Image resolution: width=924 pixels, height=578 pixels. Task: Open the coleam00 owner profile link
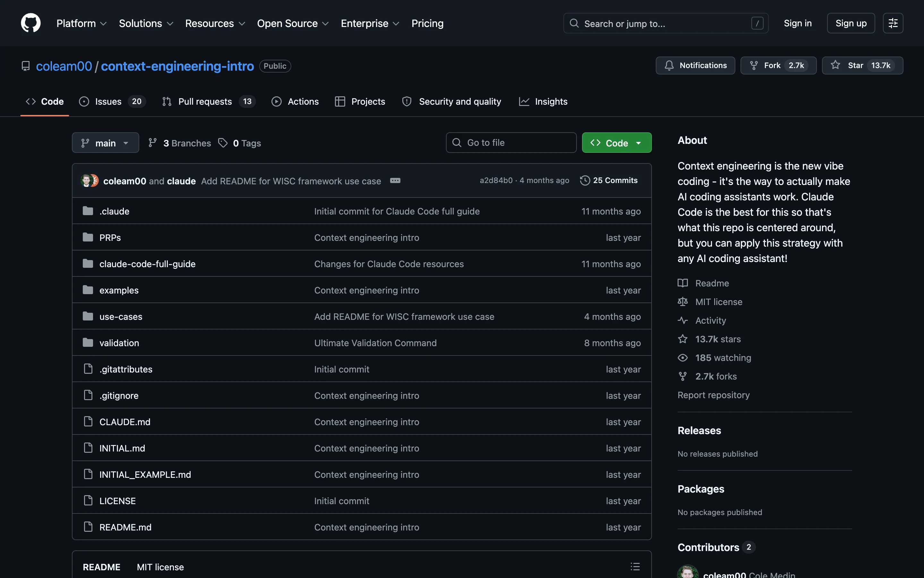point(64,66)
